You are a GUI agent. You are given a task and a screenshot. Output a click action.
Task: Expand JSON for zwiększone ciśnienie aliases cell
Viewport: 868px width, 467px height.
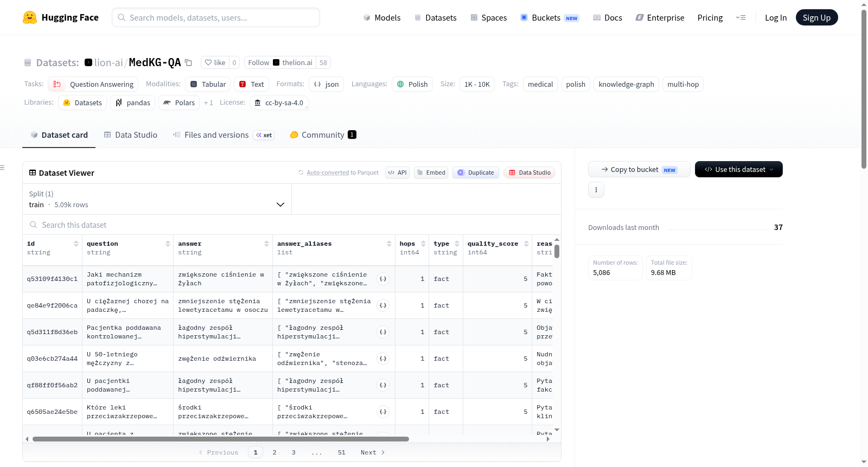pyautogui.click(x=383, y=279)
